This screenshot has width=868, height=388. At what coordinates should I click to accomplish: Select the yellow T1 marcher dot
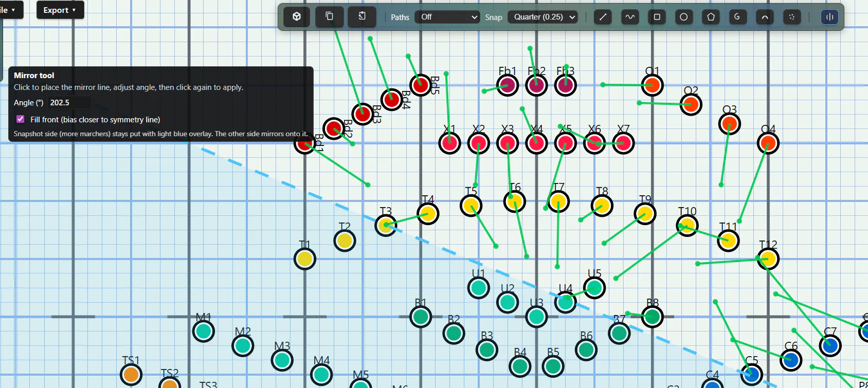tap(305, 259)
